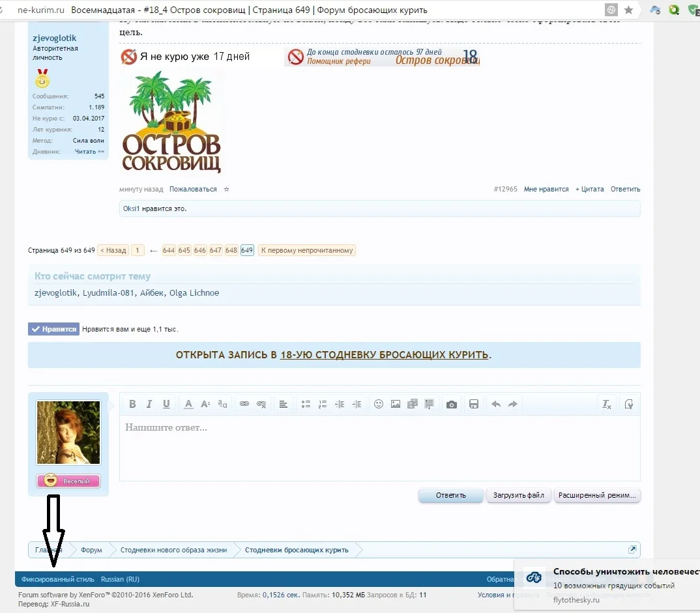The width and height of the screenshot is (700, 613).
Task: Open Главная in the breadcrumb
Action: 48,550
